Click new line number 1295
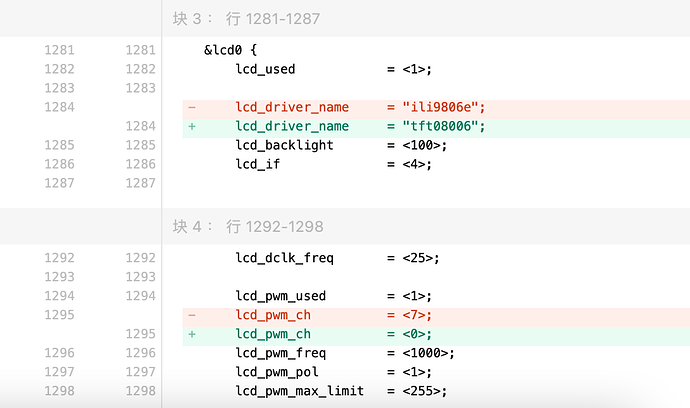 [x=140, y=334]
